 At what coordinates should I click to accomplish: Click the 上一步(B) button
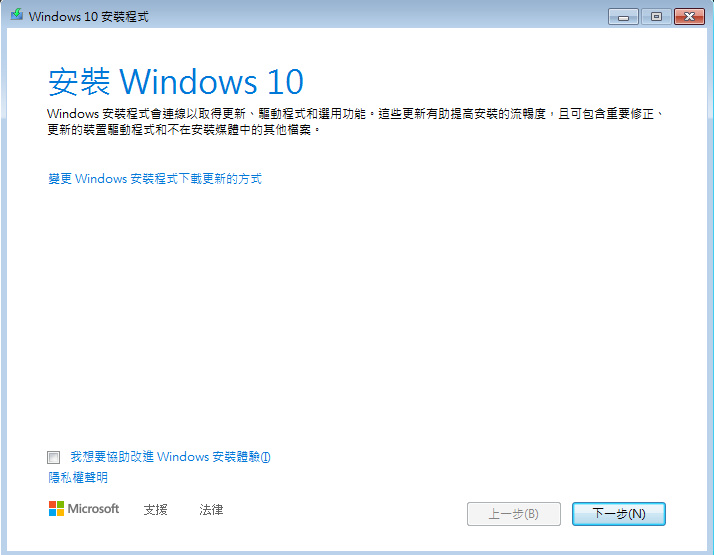tap(514, 514)
